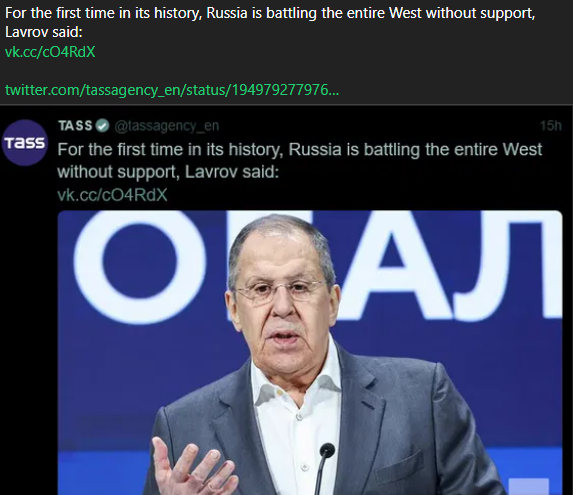Open the green vk.cc/cO4RdX link at top
The width and height of the screenshot is (573, 495).
tap(50, 52)
